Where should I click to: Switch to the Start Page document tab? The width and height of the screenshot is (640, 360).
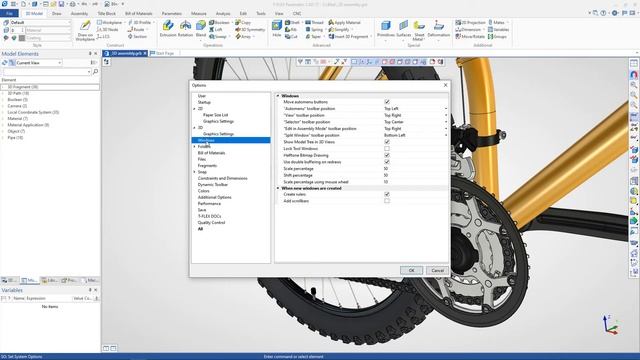pyautogui.click(x=162, y=53)
